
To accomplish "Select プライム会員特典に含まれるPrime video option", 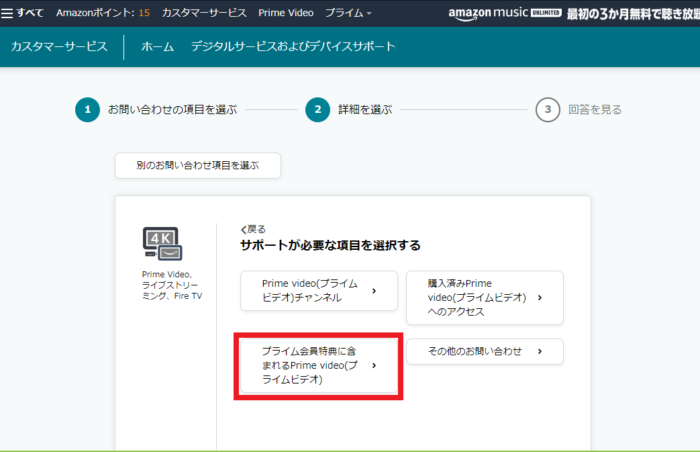I will click(319, 365).
